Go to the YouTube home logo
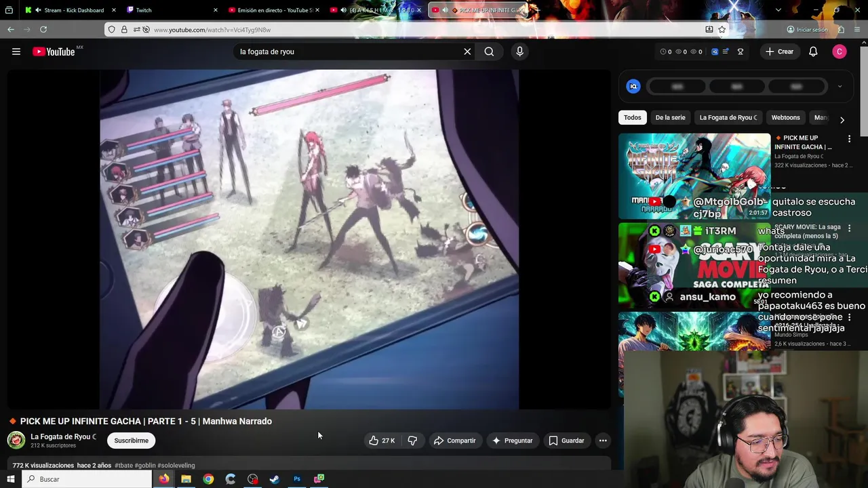Image resolution: width=868 pixels, height=488 pixels. tap(54, 52)
